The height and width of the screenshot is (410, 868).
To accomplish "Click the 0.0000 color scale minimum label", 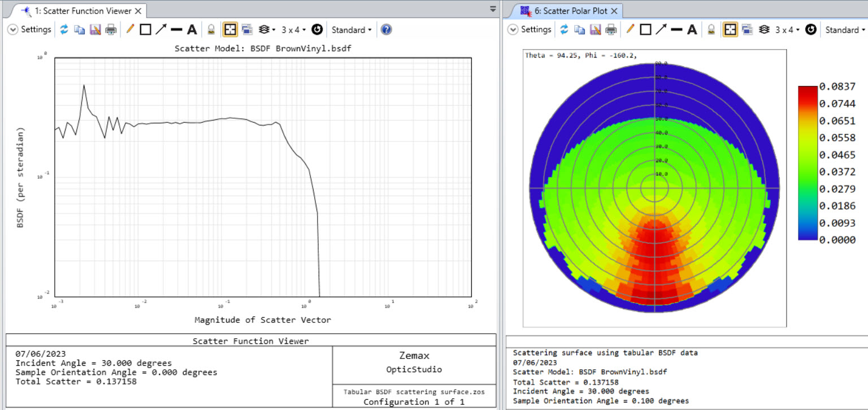I will (839, 240).
